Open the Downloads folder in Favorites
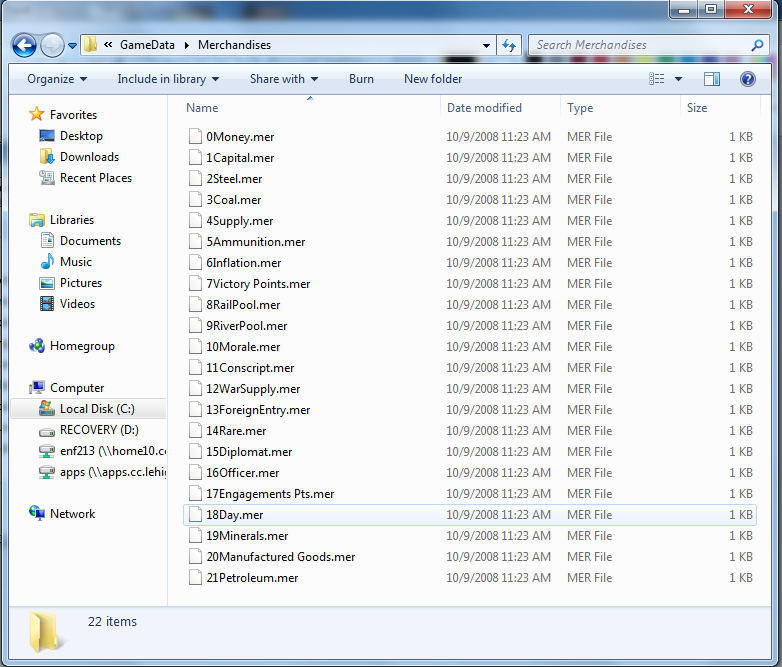Image resolution: width=782 pixels, height=667 pixels. tap(88, 157)
